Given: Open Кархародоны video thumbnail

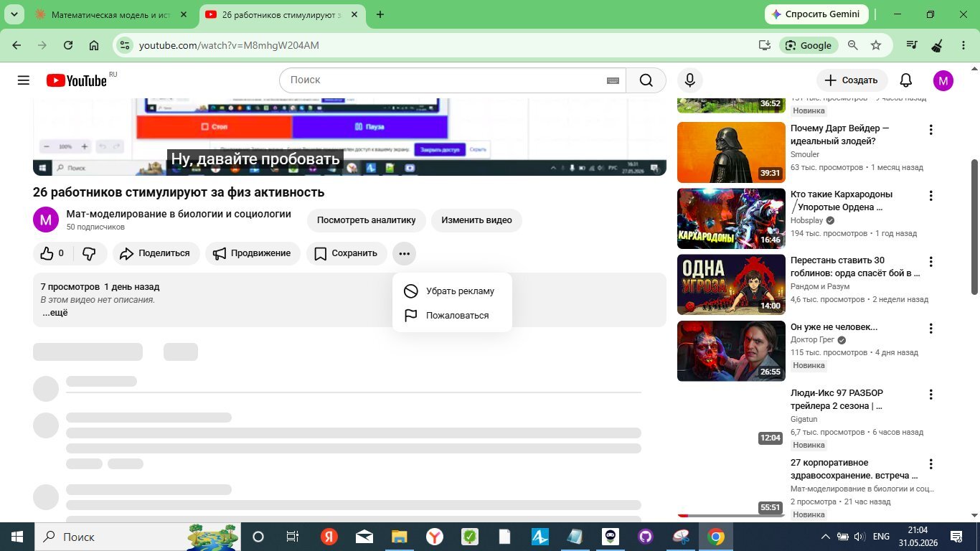Looking at the screenshot, I should [x=731, y=218].
